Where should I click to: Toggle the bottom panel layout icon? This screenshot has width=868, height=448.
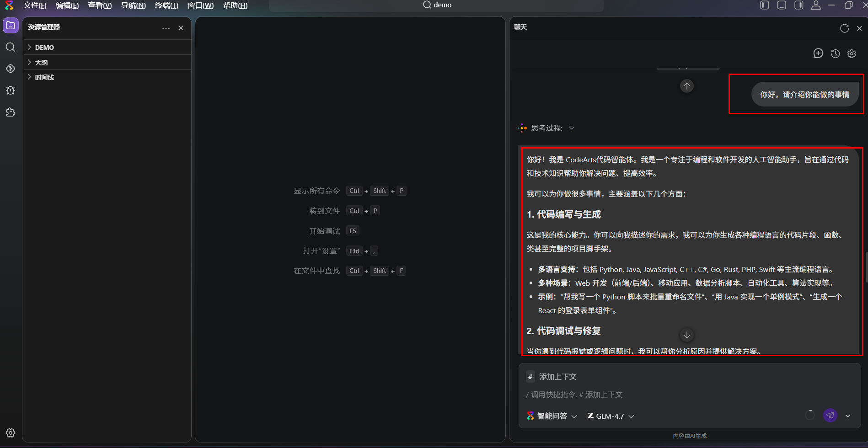point(782,5)
